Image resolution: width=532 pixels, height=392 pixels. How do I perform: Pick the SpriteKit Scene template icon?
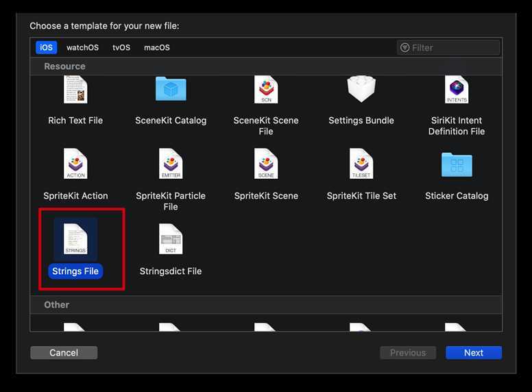266,163
